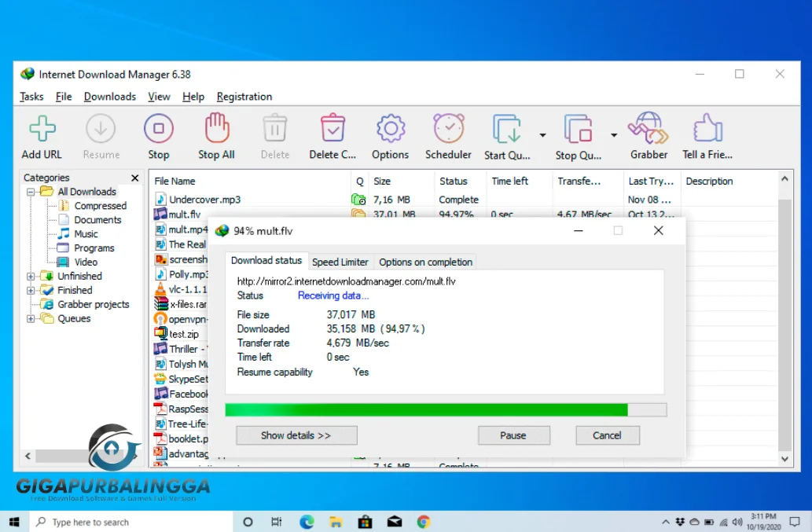The image size is (812, 532).
Task: Switch to the Speed Limiter tab
Action: click(340, 262)
